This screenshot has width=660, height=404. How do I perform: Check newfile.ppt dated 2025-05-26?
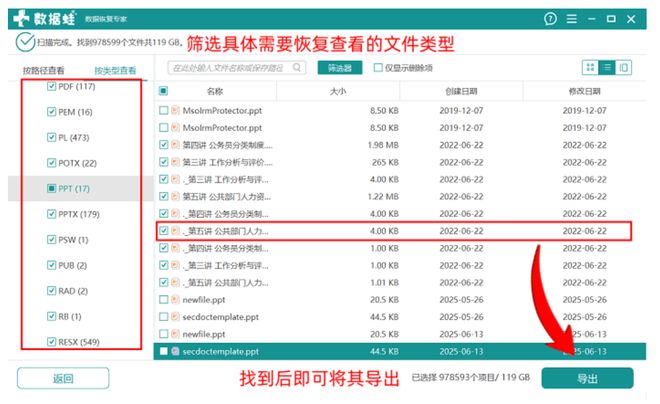pos(163,300)
